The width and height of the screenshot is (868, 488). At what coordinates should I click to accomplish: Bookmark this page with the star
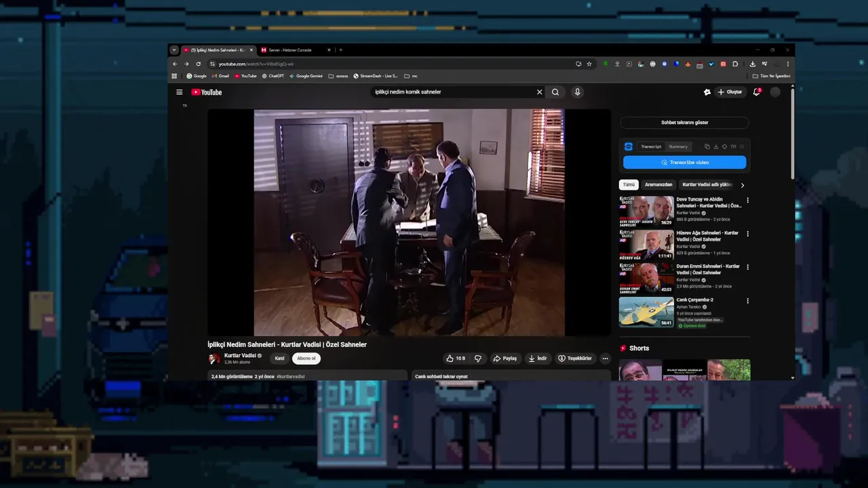tap(589, 64)
